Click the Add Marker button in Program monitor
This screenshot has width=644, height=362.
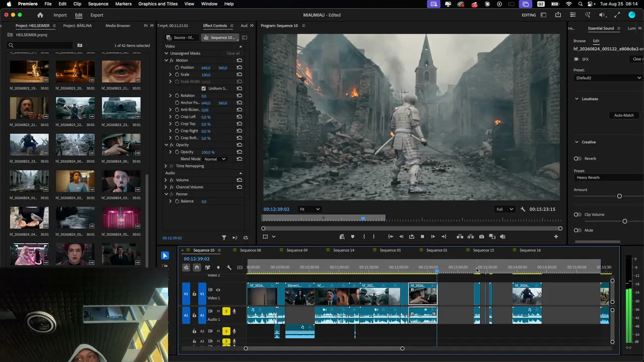[x=353, y=236]
